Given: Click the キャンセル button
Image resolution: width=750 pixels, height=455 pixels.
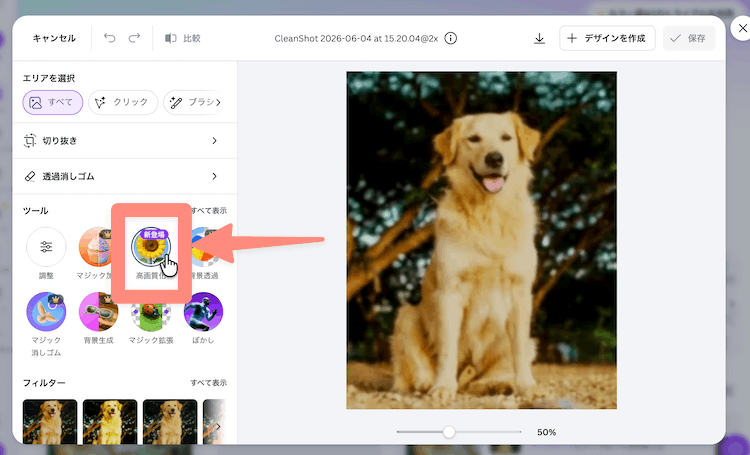Looking at the screenshot, I should 54,38.
